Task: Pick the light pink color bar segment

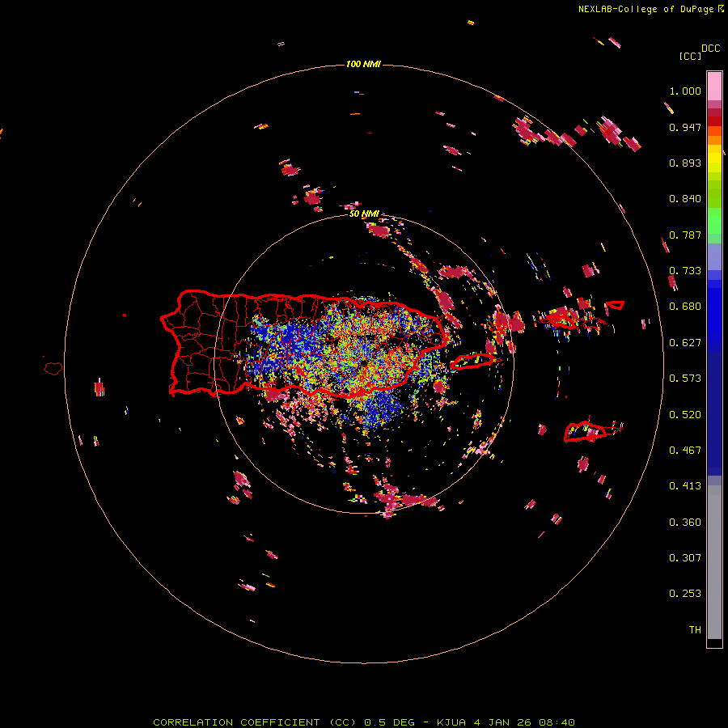Action: point(714,87)
